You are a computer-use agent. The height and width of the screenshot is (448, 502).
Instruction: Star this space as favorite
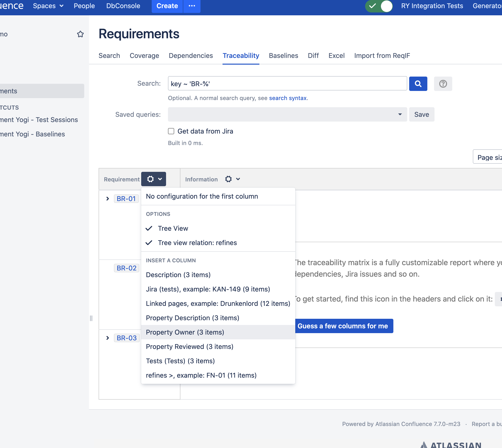(x=80, y=34)
